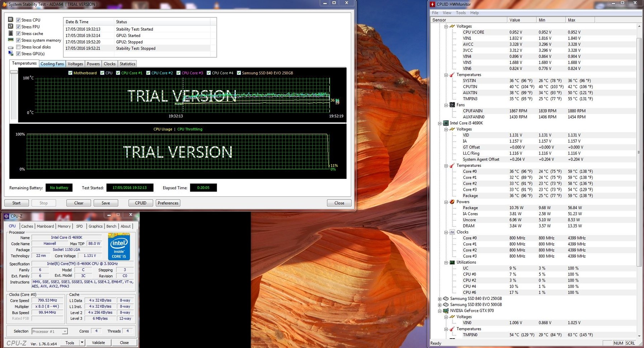Click the GPU Voltages lightning icon
Image resolution: width=644 pixels, height=348 pixels.
point(452,317)
